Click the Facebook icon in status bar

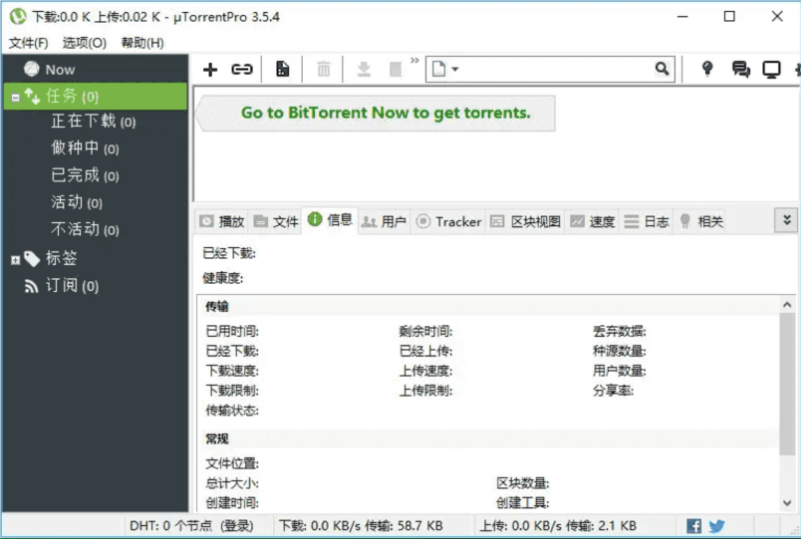click(x=694, y=526)
